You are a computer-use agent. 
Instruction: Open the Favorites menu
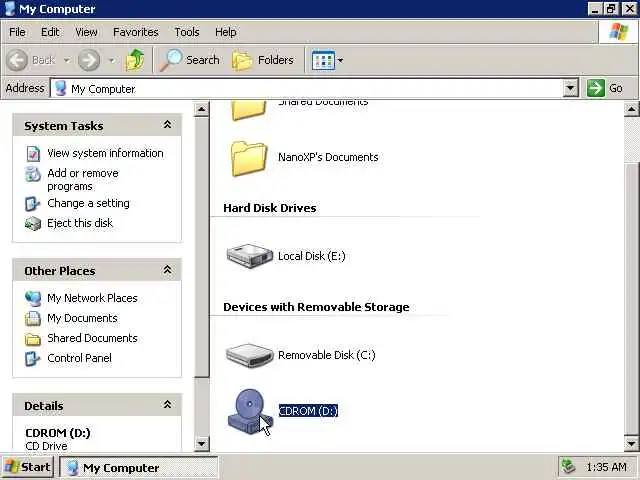136,32
